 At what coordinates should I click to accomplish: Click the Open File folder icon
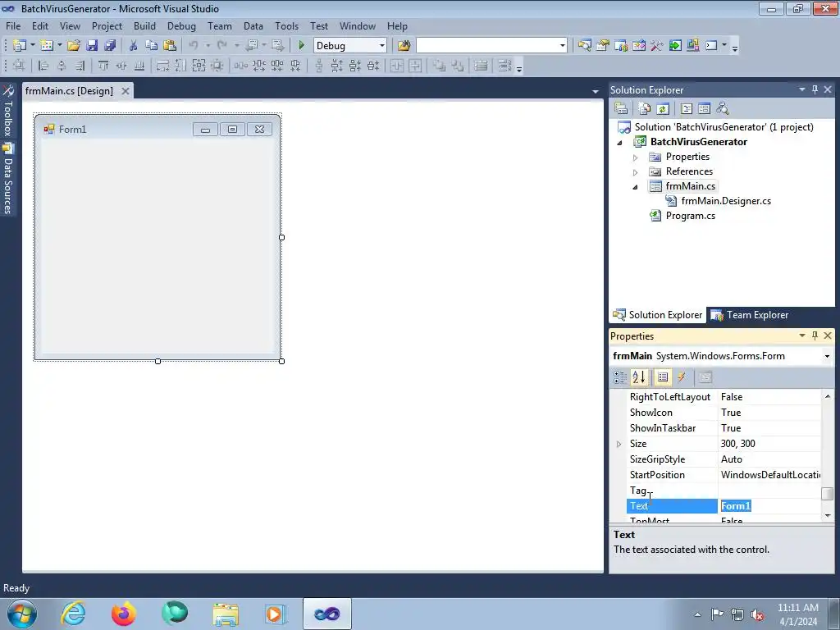[x=74, y=46]
